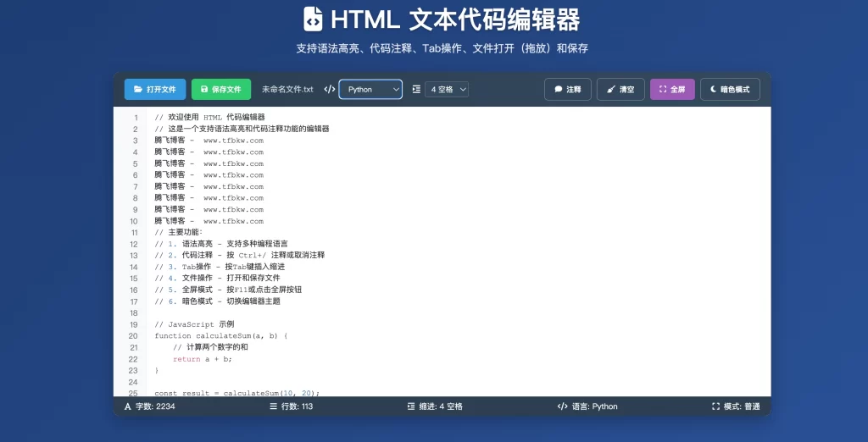Toggle comment with 注释 button
This screenshot has height=442, width=868.
click(x=567, y=89)
